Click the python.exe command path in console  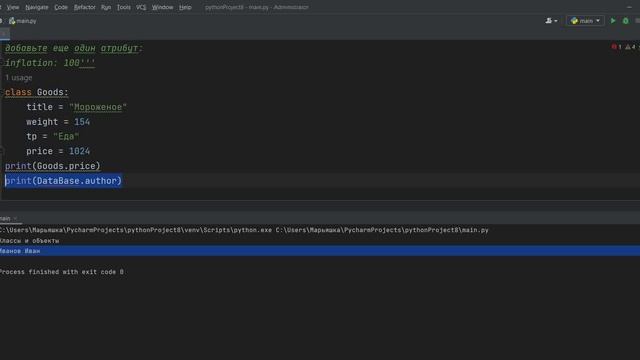[244, 230]
